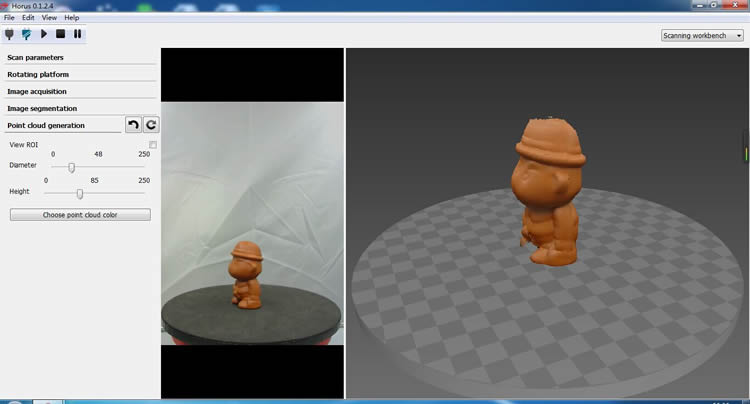Open the Help menu
This screenshot has width=750, height=404.
point(72,18)
